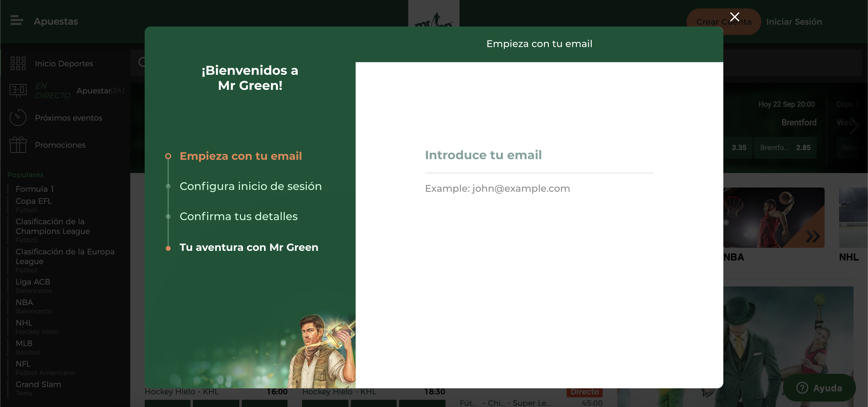Image resolution: width=868 pixels, height=407 pixels.
Task: Select Tu aventura con Mr Green step
Action: 249,247
